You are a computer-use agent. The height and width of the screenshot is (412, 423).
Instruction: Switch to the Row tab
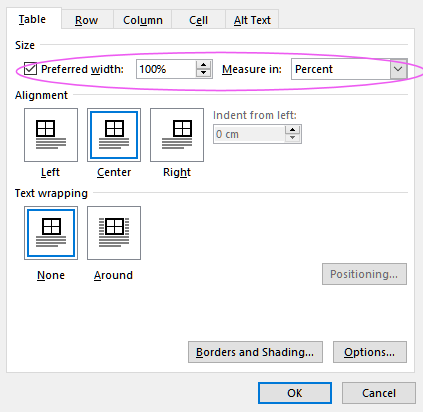tap(87, 20)
